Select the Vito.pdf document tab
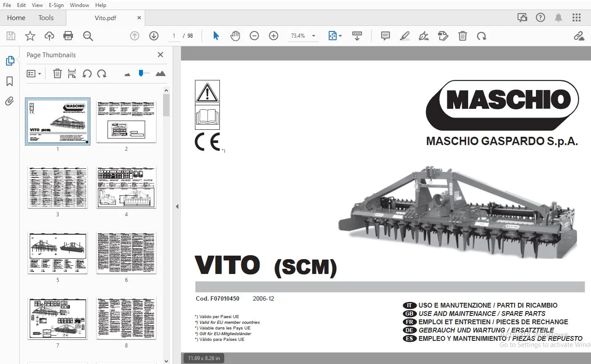The image size is (591, 364). pos(105,18)
